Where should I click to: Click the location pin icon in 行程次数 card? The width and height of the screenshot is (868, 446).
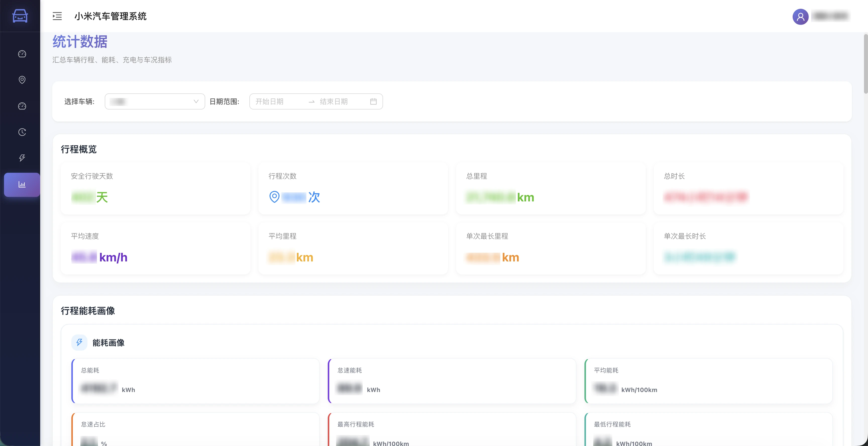click(x=274, y=197)
